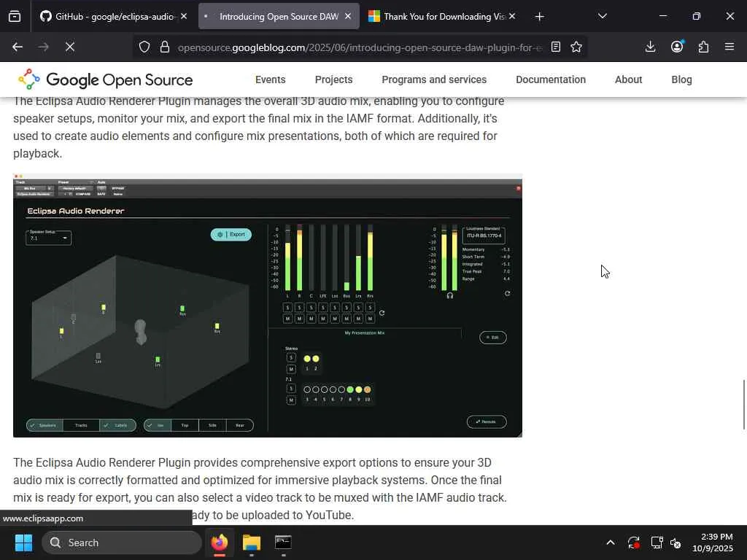Click the Eclipsa Audio Renderer screenshot image
Image resolution: width=747 pixels, height=560 pixels.
pyautogui.click(x=268, y=306)
